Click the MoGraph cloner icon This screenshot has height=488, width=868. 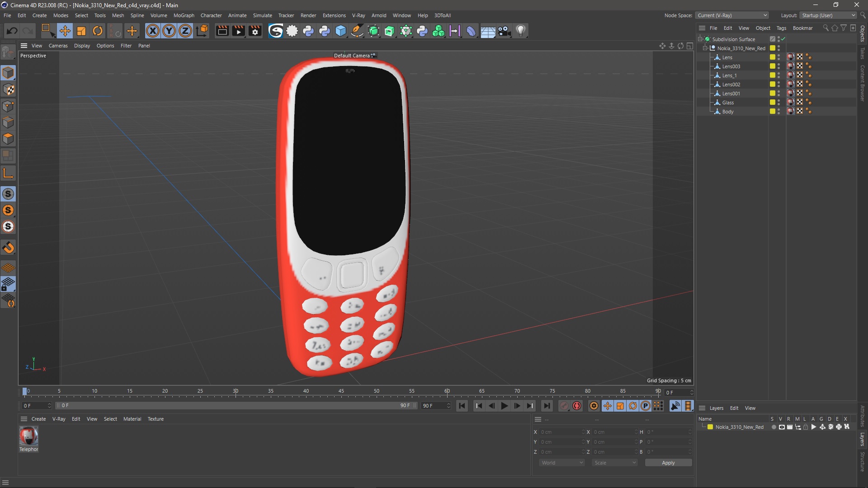click(439, 31)
